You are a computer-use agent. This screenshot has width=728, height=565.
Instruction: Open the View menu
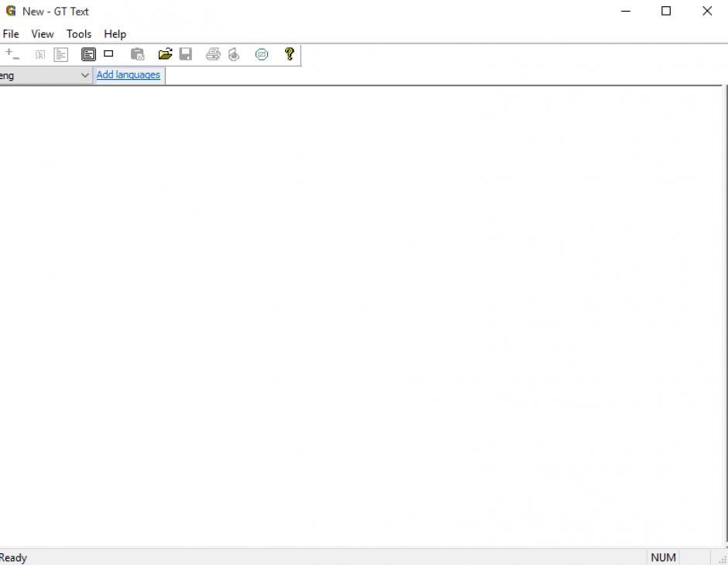click(43, 34)
